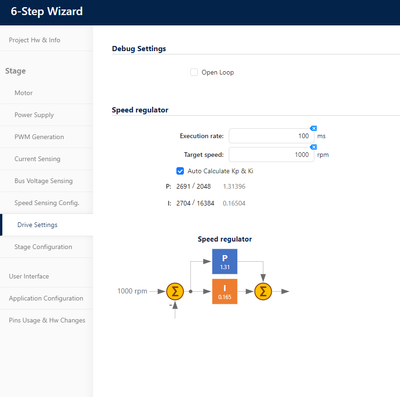Uncheck Auto Calculate Kp & Ki
Image resolution: width=400 pixels, height=397 pixels.
(180, 171)
